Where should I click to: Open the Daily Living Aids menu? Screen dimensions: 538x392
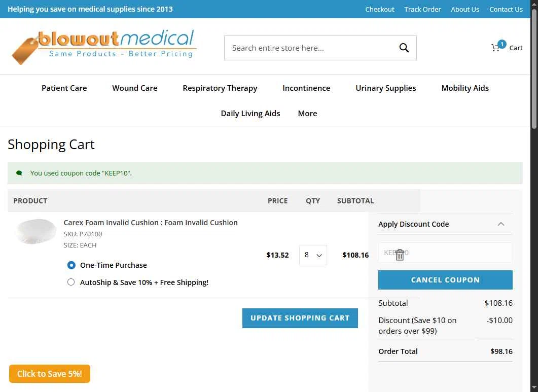click(x=250, y=113)
